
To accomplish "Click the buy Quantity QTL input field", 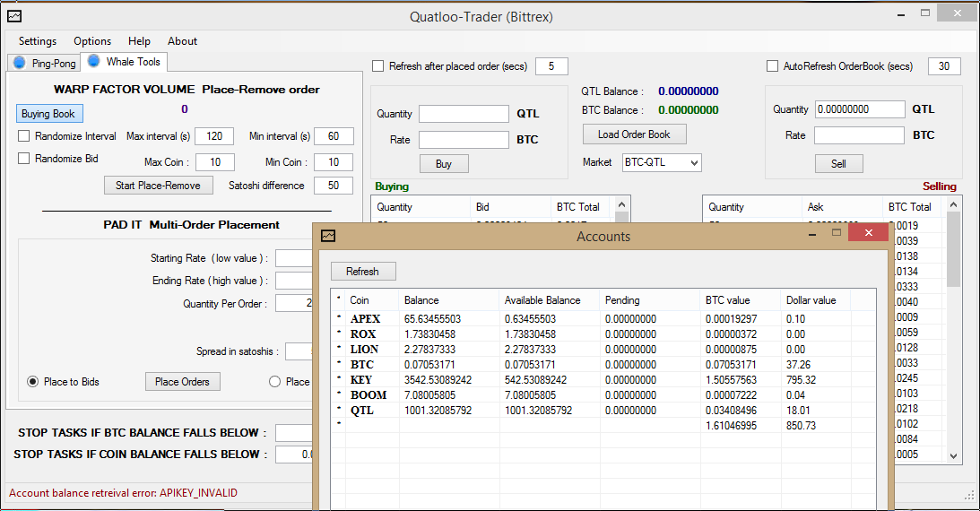I will tap(464, 114).
